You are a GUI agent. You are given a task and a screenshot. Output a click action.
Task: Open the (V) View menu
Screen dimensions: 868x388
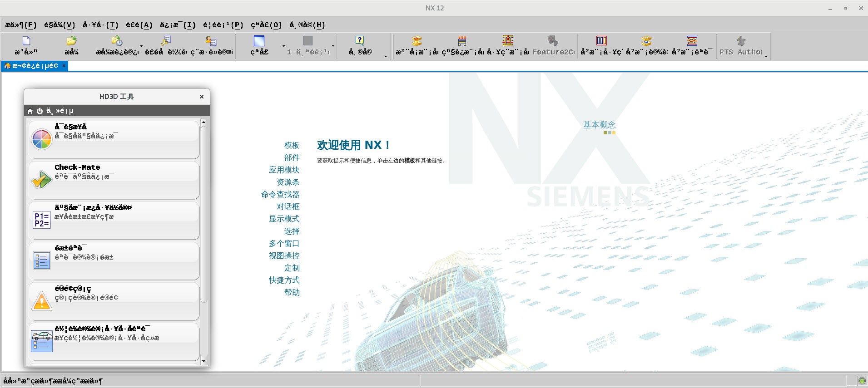(60, 25)
